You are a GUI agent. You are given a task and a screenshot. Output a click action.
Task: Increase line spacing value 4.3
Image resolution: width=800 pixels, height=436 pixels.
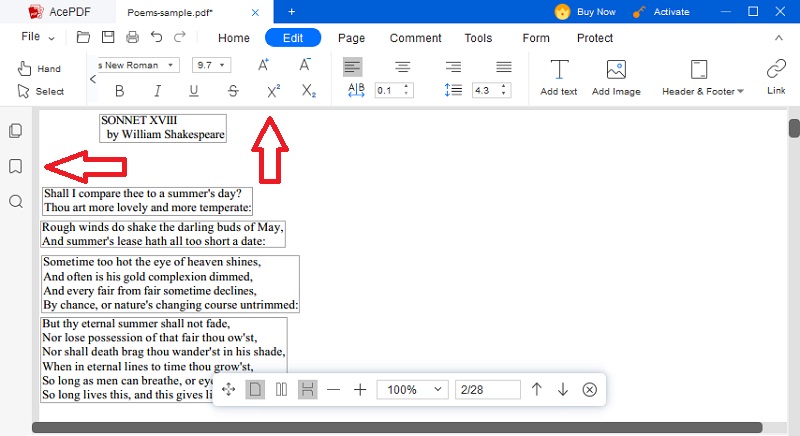503,87
